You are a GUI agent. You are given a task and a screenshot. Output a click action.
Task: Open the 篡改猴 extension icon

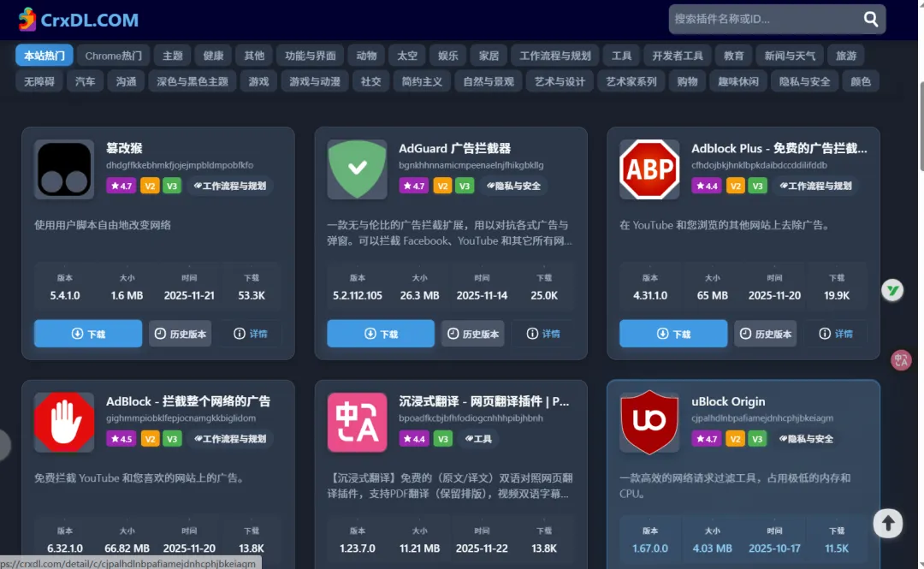64,169
